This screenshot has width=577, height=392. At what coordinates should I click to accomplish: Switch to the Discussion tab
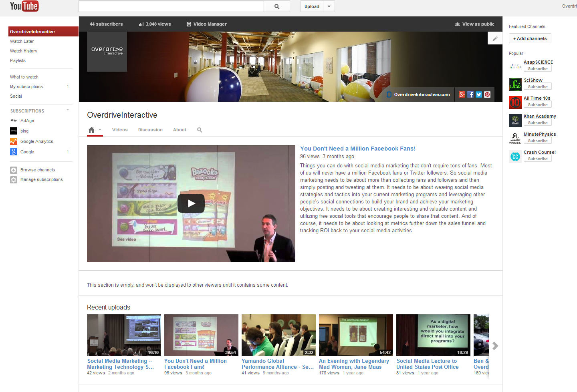(x=150, y=130)
